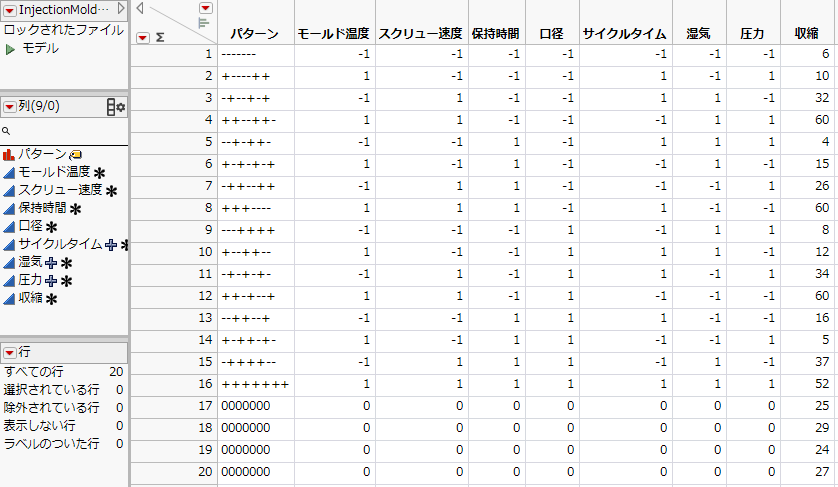Viewport: 838px width, 487px height.
Task: Run the モデル script green triangle
Action: pyautogui.click(x=10, y=50)
